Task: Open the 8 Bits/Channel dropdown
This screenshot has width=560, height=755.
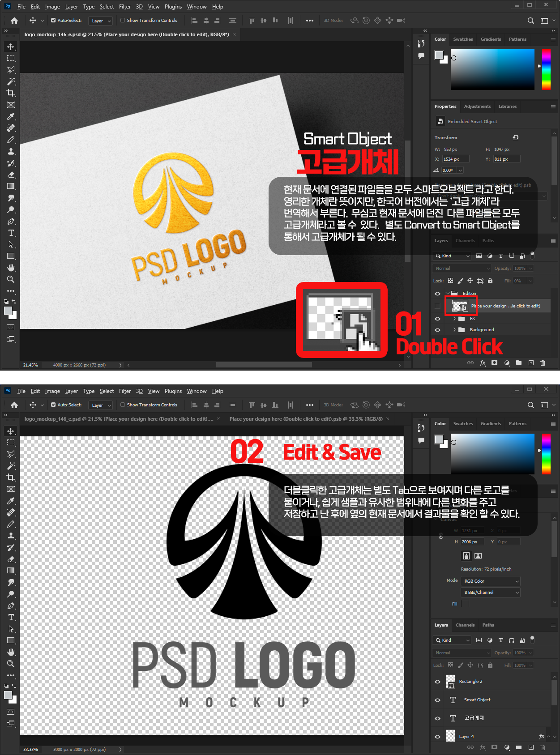Action: [x=491, y=592]
